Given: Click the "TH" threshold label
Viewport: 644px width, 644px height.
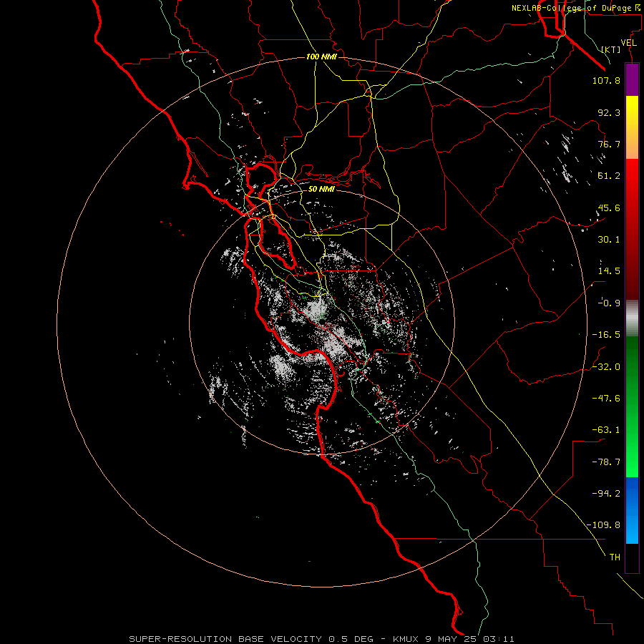Looking at the screenshot, I should point(615,557).
